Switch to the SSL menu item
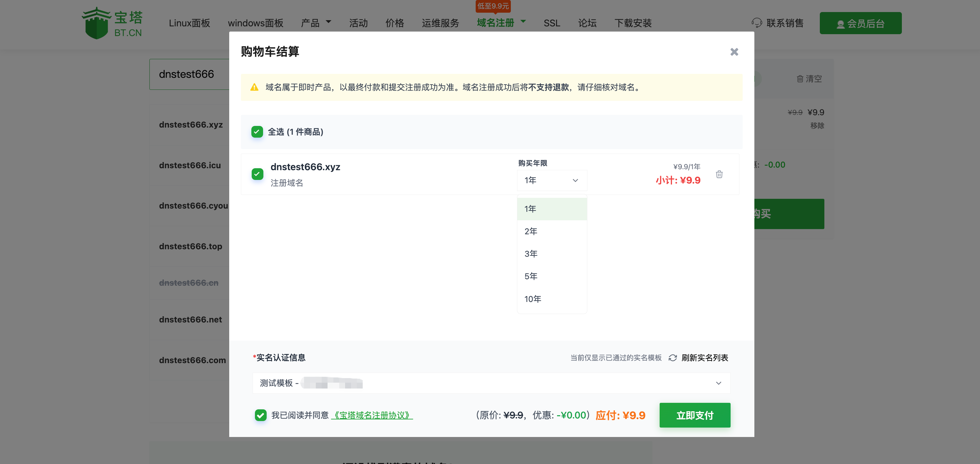The width and height of the screenshot is (980, 464). point(552,23)
